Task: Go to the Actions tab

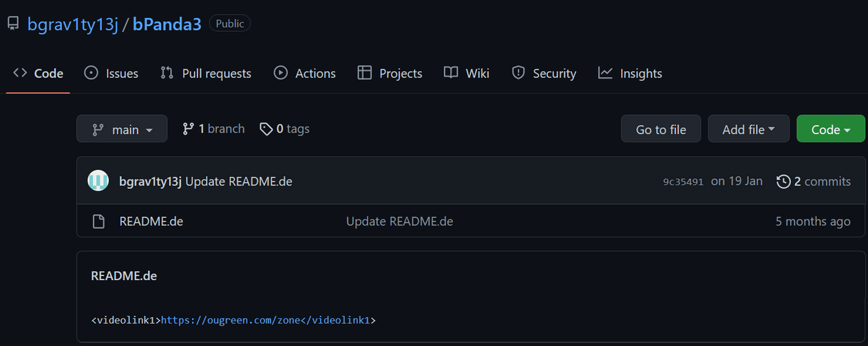Action: coord(305,74)
